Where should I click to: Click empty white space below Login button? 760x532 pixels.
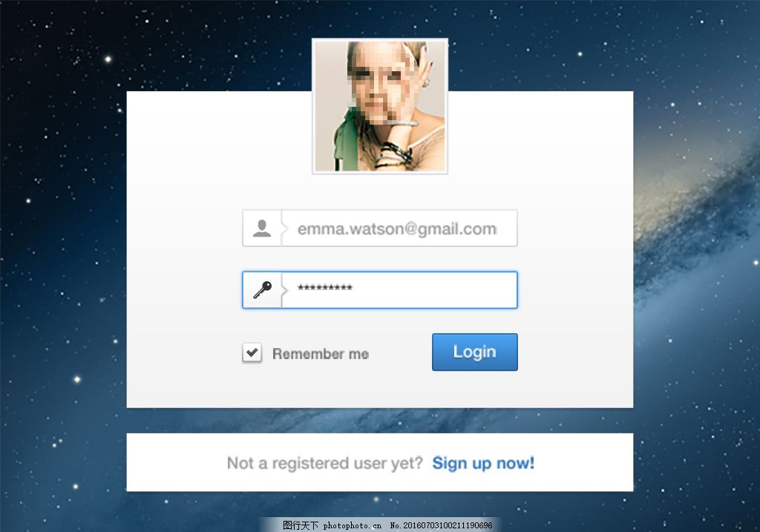click(474, 389)
